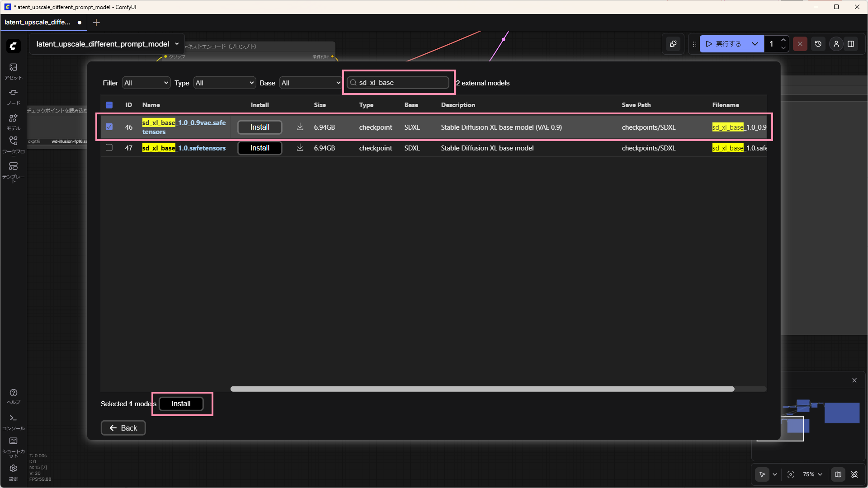Uncheck the checkbox for model ID 46

point(109,127)
